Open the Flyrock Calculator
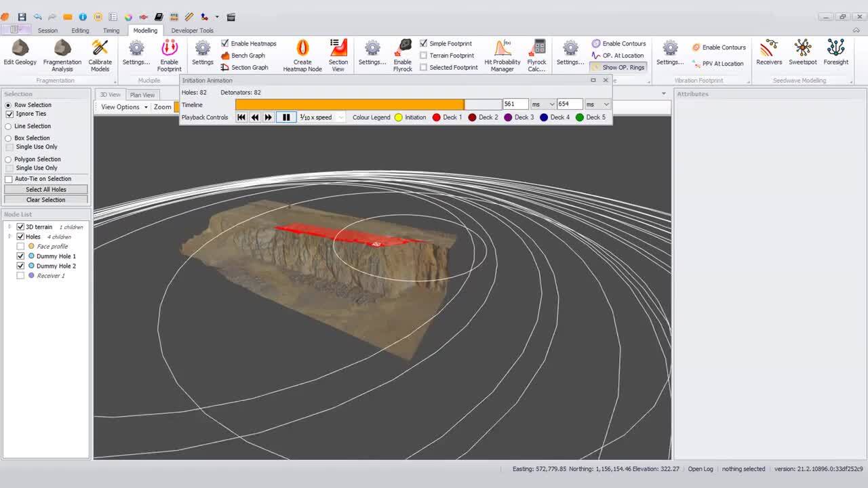The image size is (868, 488). pyautogui.click(x=537, y=55)
